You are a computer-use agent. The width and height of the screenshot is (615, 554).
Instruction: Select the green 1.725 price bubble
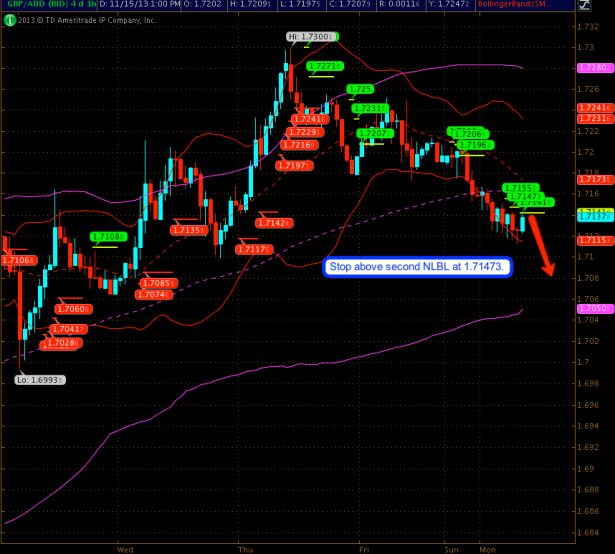point(360,89)
